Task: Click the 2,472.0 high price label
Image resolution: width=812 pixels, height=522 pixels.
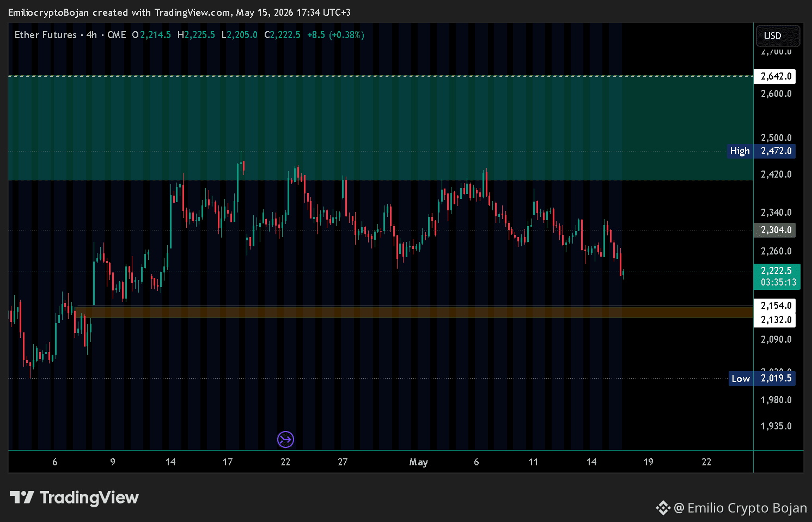Action: (x=774, y=151)
